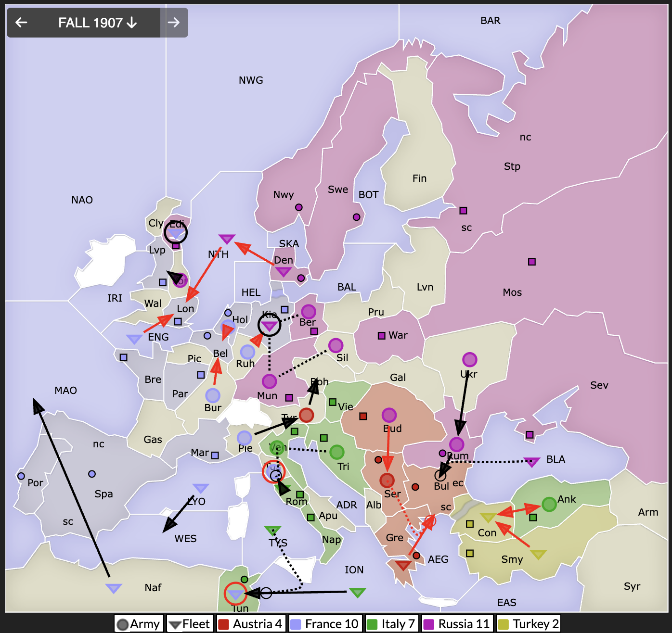Viewport: 672px width, 633px height.
Task: Select the French fleet off North Africa
Action: (x=114, y=588)
